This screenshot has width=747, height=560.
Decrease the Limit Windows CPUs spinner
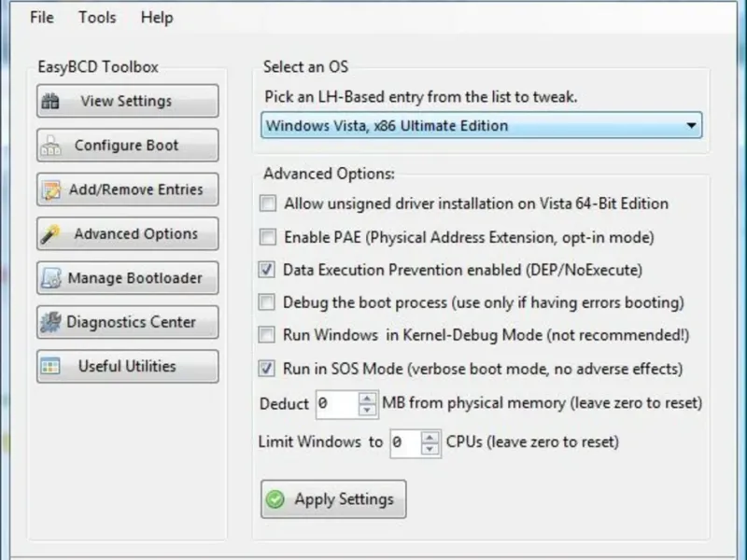coord(430,449)
